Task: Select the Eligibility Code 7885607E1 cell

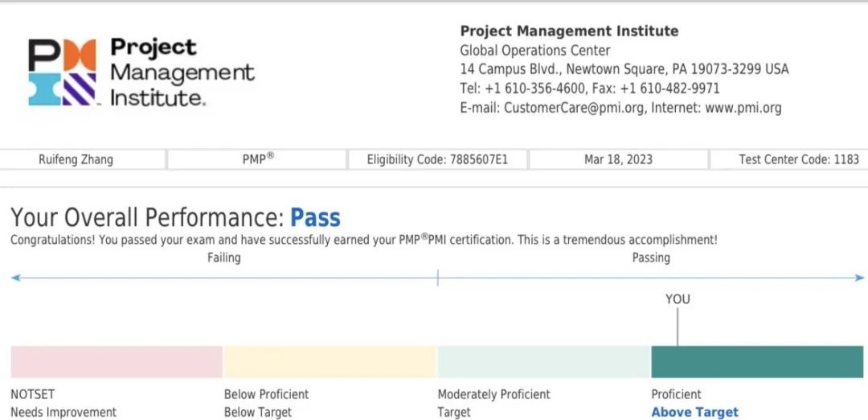Action: pos(437,159)
